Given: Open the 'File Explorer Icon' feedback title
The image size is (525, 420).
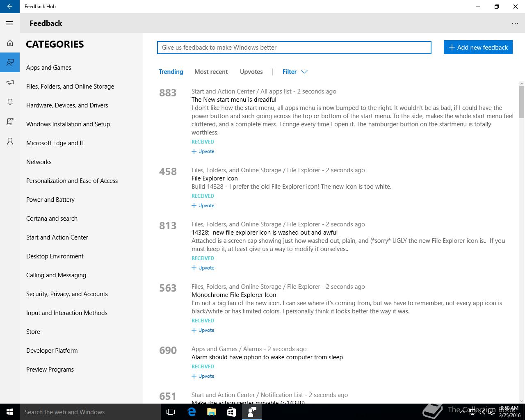Looking at the screenshot, I should [x=215, y=178].
